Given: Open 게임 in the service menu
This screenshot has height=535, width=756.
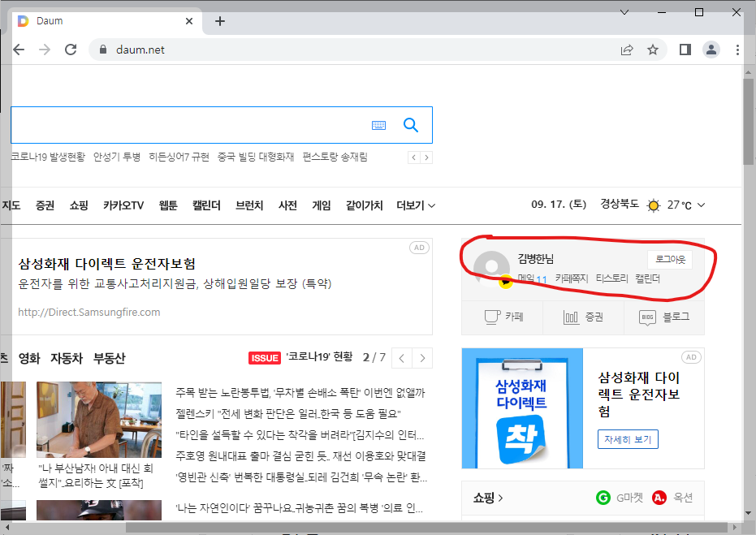Looking at the screenshot, I should (322, 205).
